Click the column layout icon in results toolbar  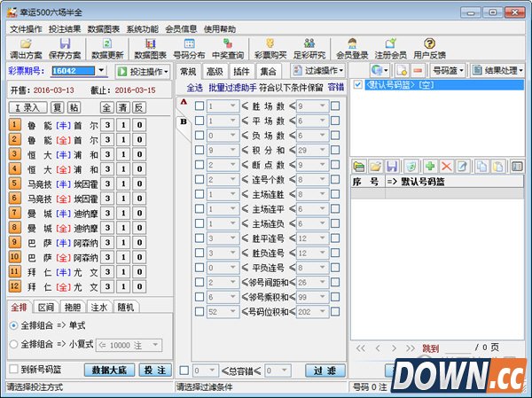[x=517, y=167]
